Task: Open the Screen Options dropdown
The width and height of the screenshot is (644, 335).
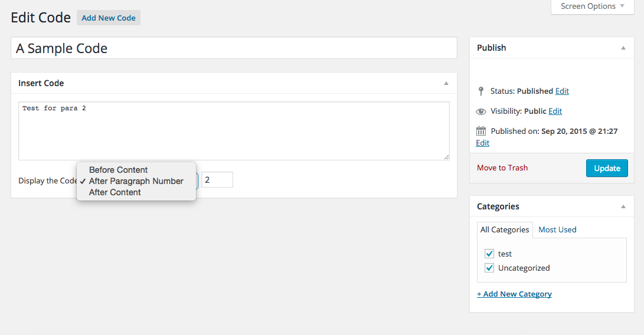Action: pos(592,6)
